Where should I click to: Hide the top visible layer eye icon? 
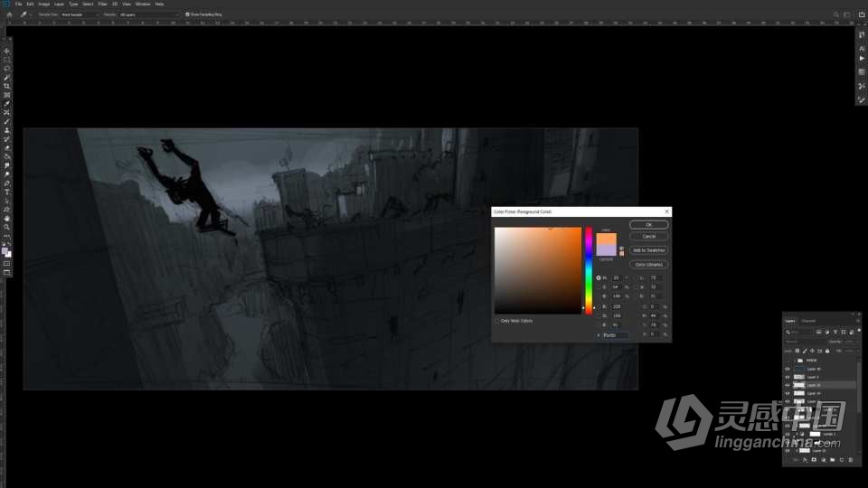(788, 369)
